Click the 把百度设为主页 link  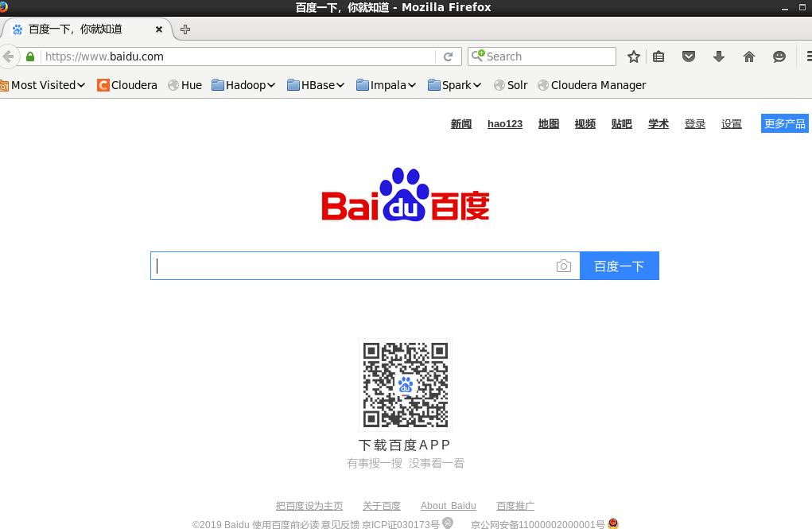tap(309, 506)
